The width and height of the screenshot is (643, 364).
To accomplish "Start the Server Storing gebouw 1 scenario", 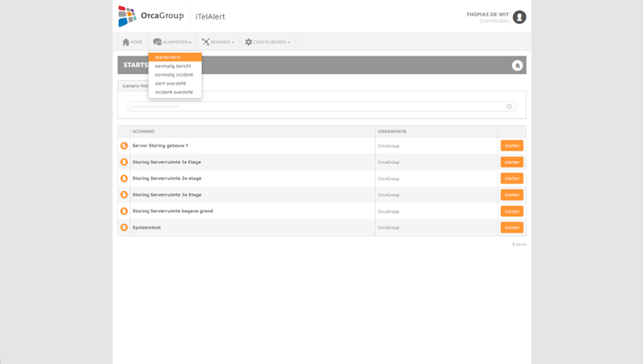I will point(512,145).
